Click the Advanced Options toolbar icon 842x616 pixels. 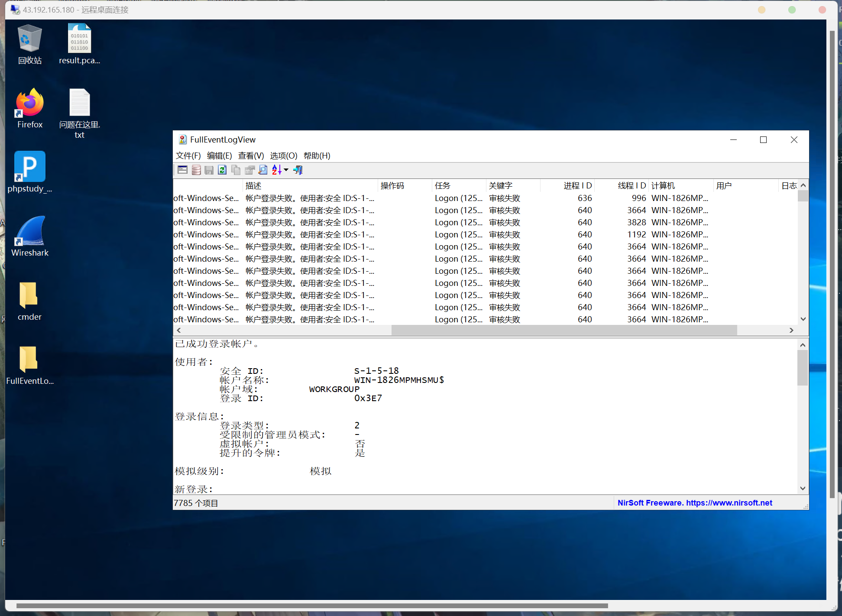[x=182, y=170]
